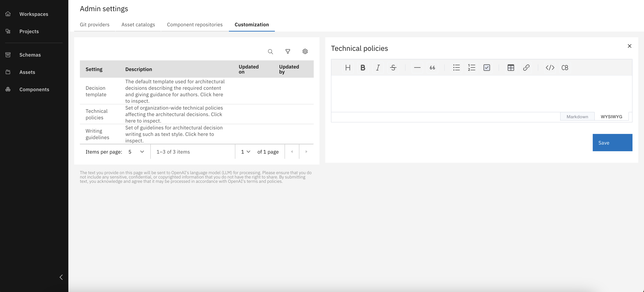Insert a table into editor
Image resolution: width=644 pixels, height=292 pixels.
(x=511, y=68)
